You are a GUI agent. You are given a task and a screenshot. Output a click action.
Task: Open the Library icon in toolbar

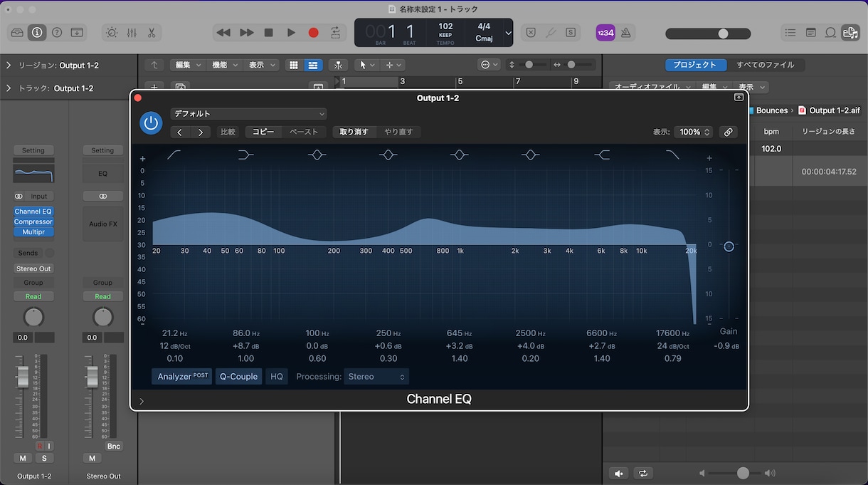click(x=17, y=33)
